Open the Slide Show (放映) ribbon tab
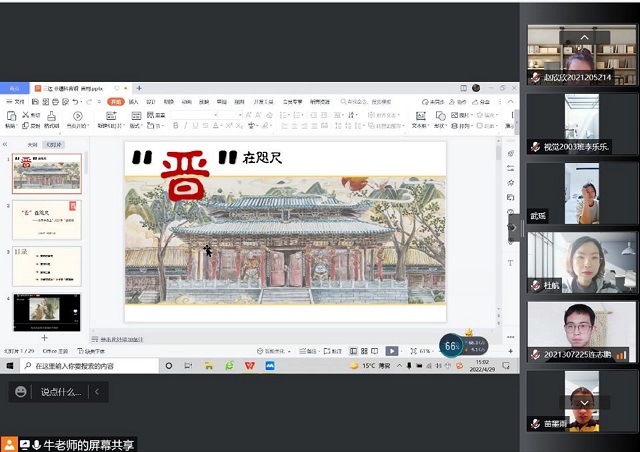The height and width of the screenshot is (452, 640). click(x=204, y=102)
